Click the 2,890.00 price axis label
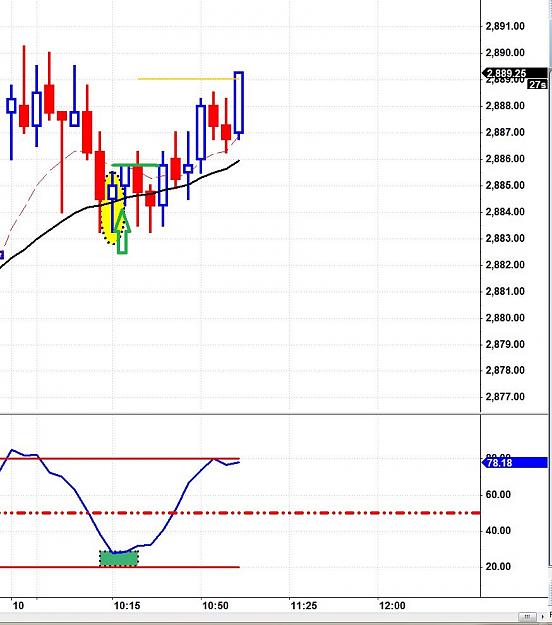Viewport: 552px width, 625px height. point(505,53)
